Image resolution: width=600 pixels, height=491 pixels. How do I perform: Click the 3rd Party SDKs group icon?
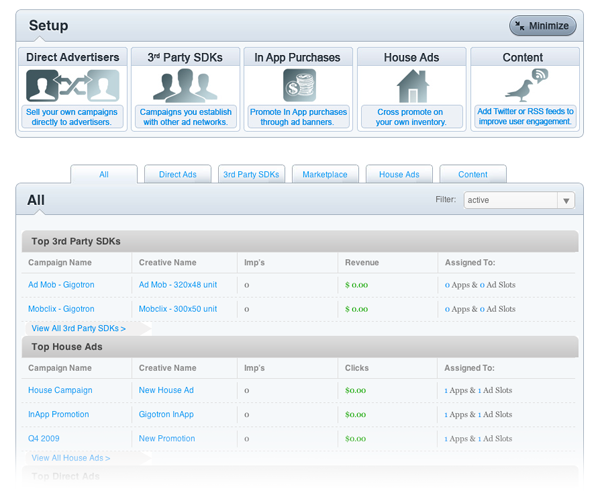[185, 86]
